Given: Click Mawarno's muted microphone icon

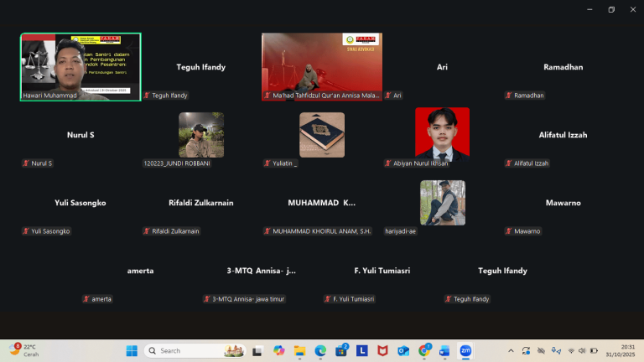Looking at the screenshot, I should point(509,231).
